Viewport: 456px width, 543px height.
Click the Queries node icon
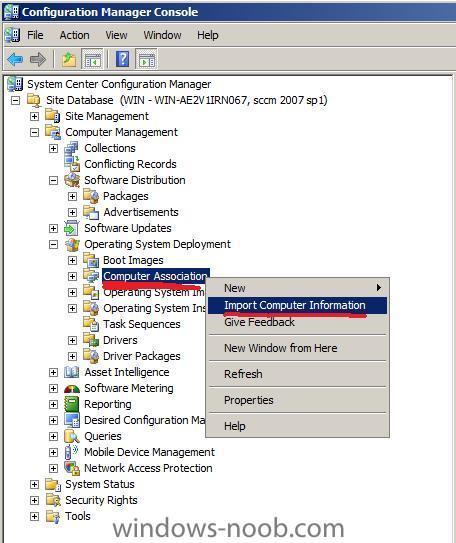[x=72, y=436]
